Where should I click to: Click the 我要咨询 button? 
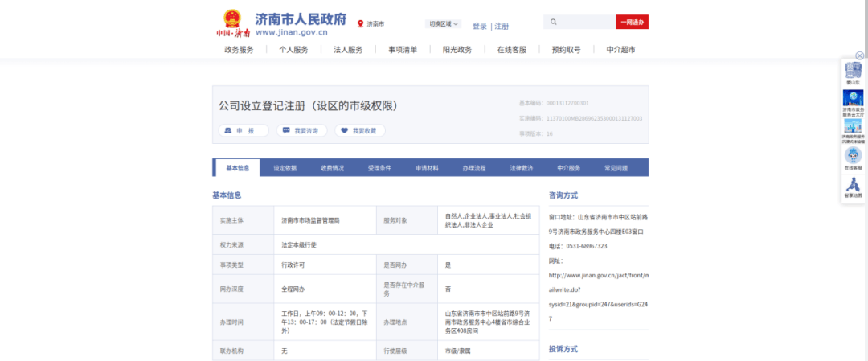pyautogui.click(x=301, y=130)
